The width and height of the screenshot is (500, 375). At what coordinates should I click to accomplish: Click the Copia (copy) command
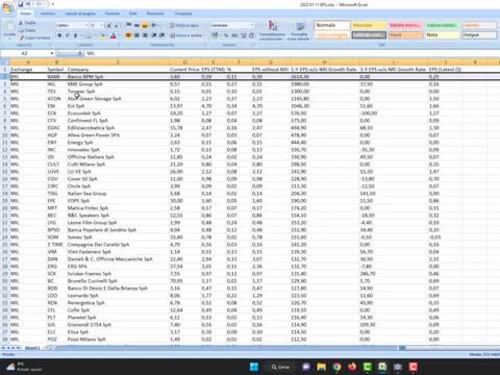tap(27, 30)
